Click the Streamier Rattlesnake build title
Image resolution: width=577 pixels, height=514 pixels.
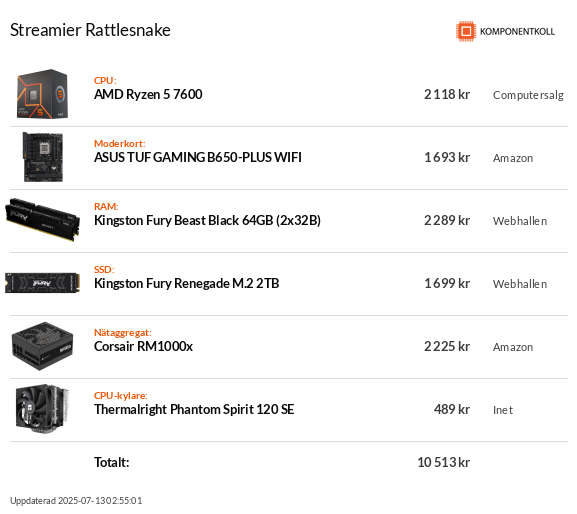pos(90,30)
